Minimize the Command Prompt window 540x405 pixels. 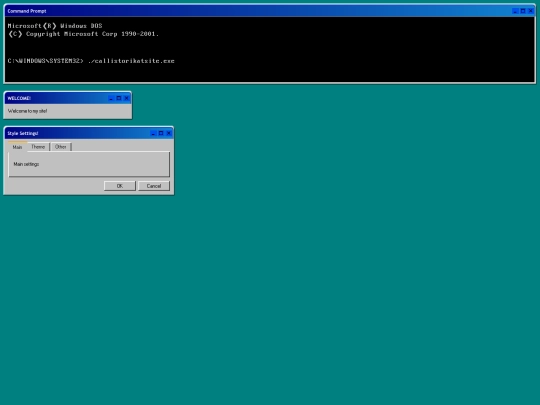pos(515,11)
